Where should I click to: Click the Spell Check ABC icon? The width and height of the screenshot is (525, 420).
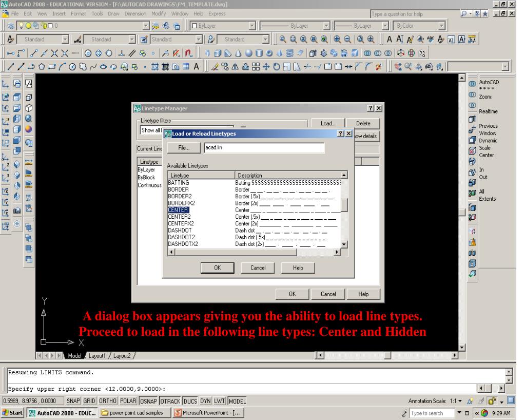pyautogui.click(x=431, y=39)
